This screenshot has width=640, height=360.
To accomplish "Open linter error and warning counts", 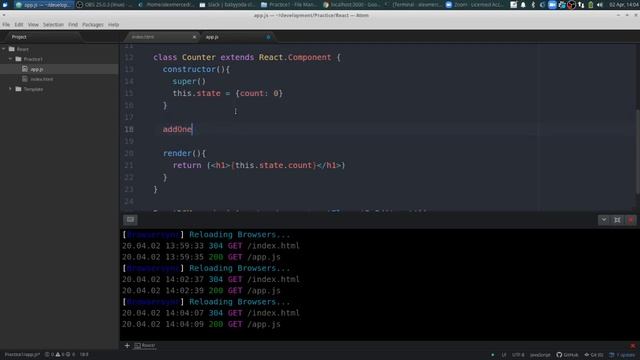I will [x=60, y=355].
